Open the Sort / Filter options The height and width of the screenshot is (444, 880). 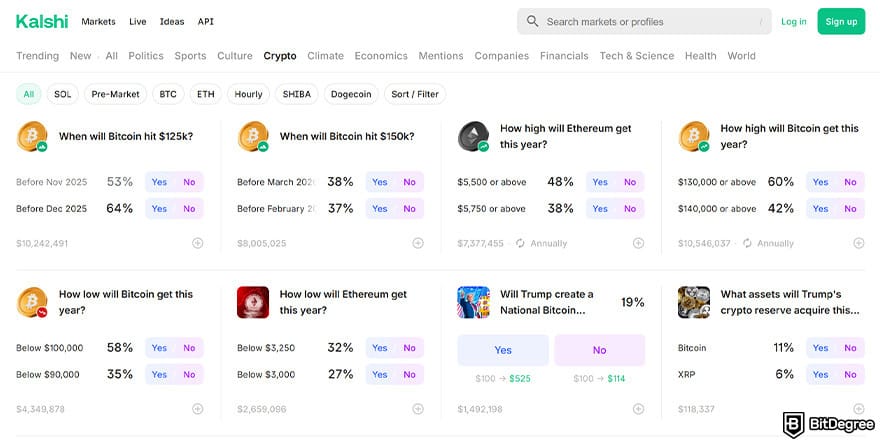(415, 94)
